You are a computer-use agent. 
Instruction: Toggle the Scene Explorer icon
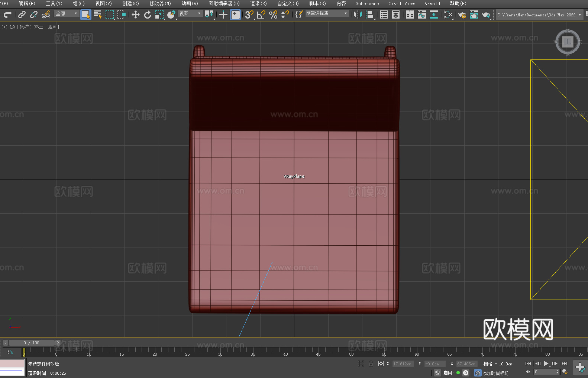coord(384,14)
